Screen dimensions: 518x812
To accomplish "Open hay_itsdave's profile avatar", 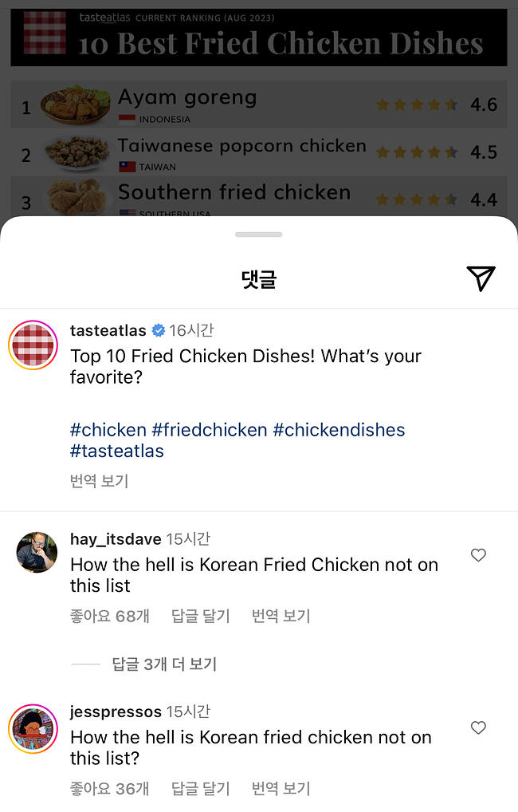I will [x=37, y=552].
